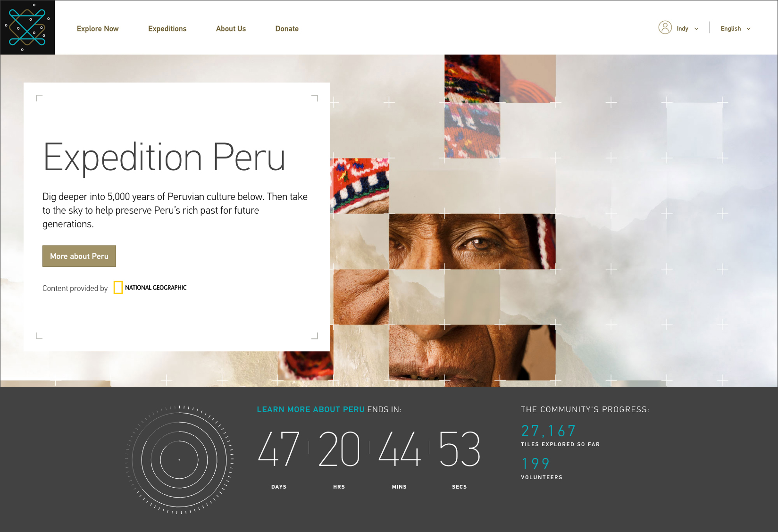The image size is (778, 532).
Task: Click the concentric circles radar graphic
Action: [179, 460]
